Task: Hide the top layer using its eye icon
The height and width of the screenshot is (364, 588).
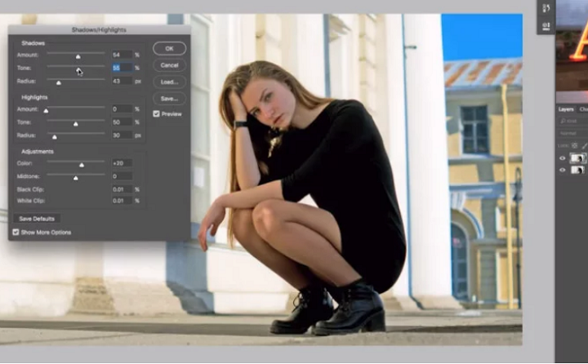Action: (x=562, y=158)
